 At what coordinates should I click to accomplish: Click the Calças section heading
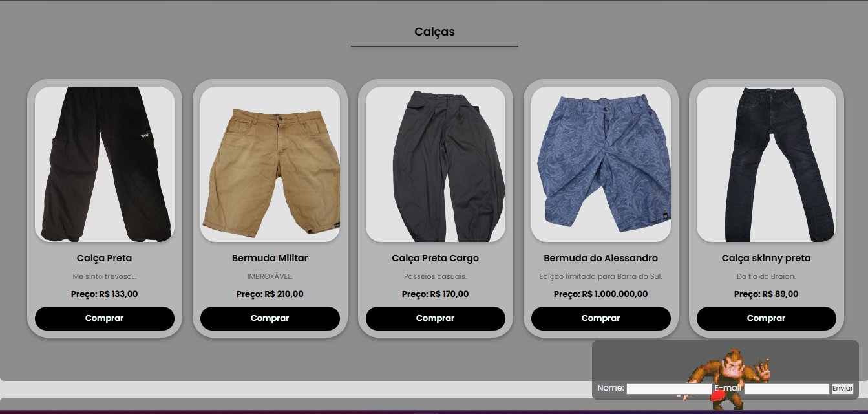point(434,32)
